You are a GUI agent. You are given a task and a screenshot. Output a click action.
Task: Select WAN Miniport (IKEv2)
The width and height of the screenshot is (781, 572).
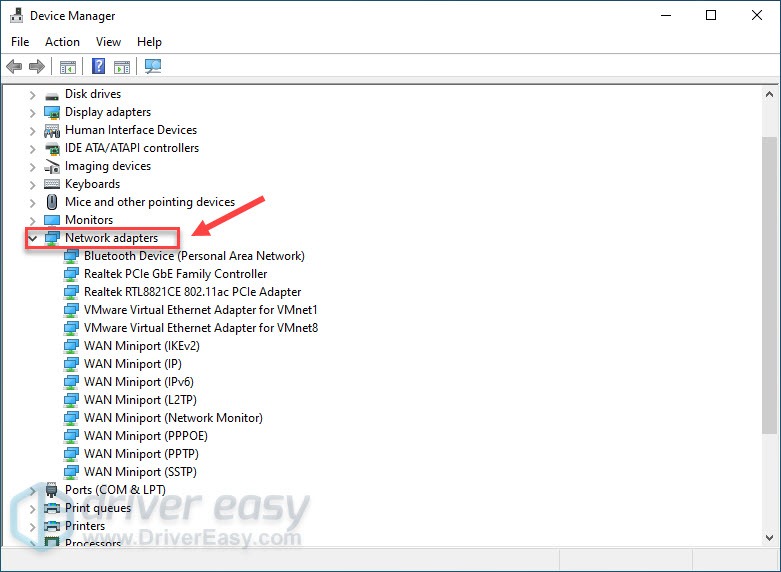coord(141,346)
